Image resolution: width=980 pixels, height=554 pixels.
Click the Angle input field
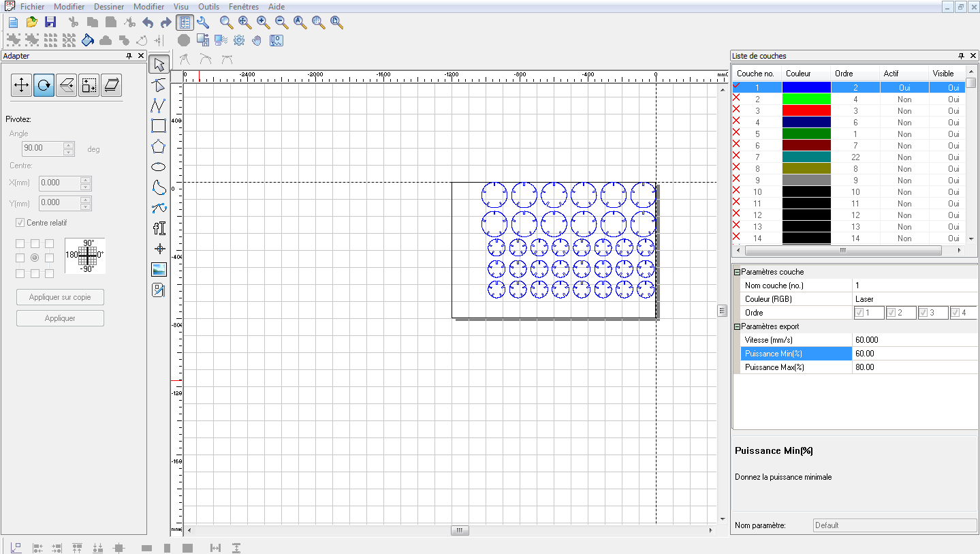pyautogui.click(x=42, y=148)
